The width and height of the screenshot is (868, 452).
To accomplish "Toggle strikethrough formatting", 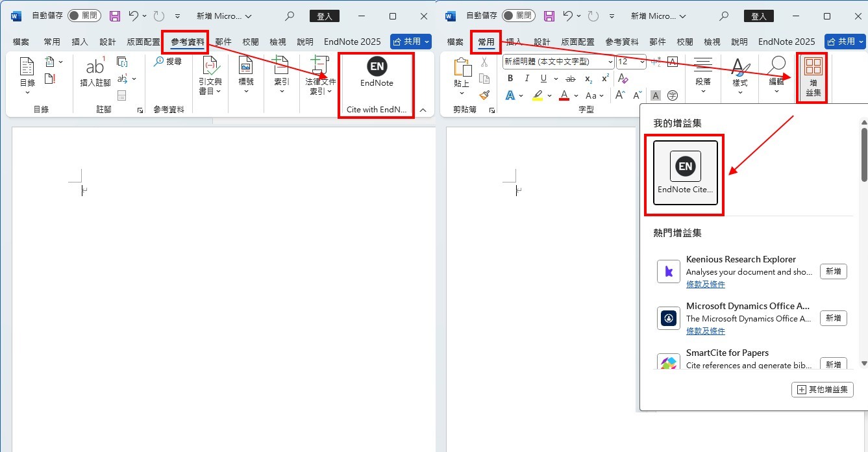I will pos(571,79).
